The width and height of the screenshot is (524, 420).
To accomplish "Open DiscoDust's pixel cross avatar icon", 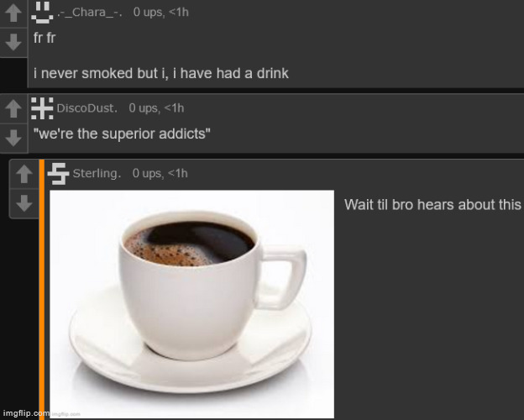I will pos(42,108).
